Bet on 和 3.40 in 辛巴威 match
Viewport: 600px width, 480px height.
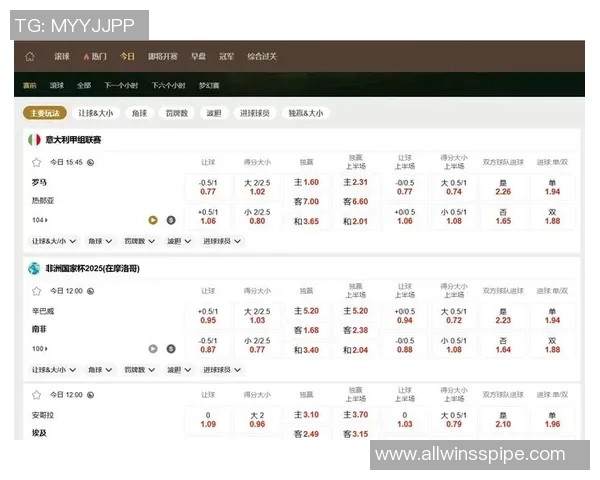tap(307, 350)
